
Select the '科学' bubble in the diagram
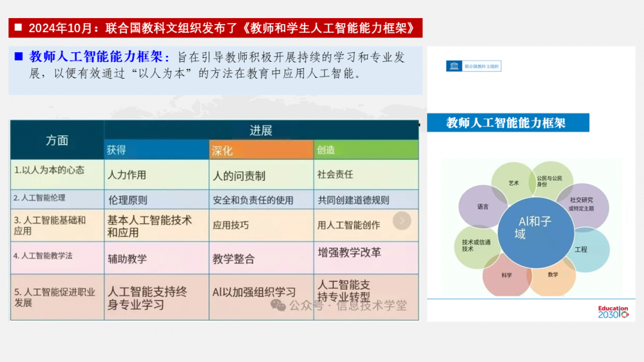[506, 274]
